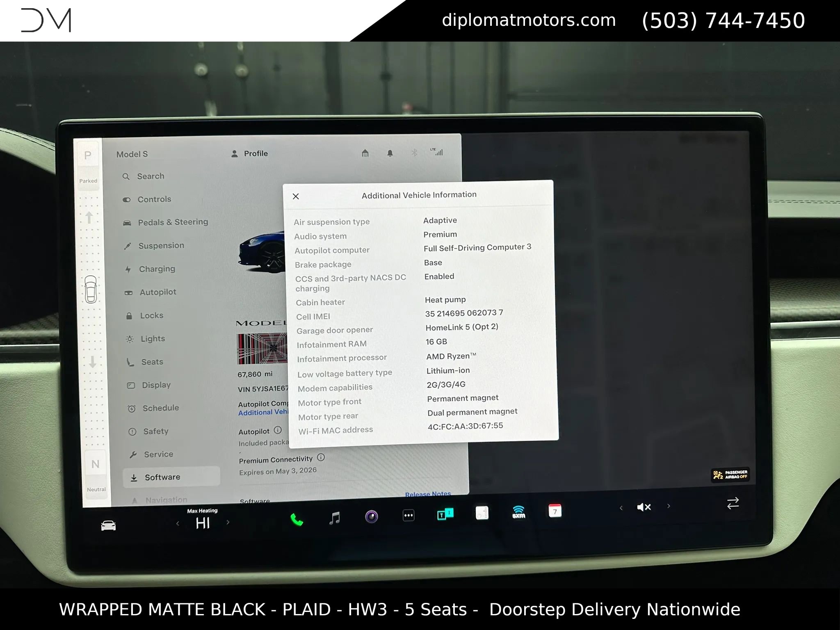The height and width of the screenshot is (630, 840).
Task: Open the Music app
Action: 335,518
